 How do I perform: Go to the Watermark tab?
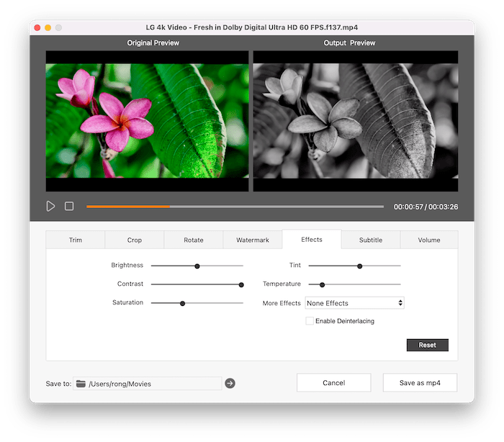253,240
